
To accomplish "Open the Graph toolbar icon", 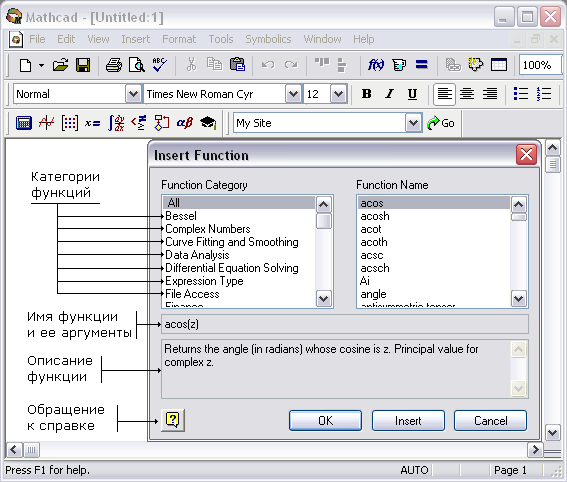I will [x=47, y=123].
